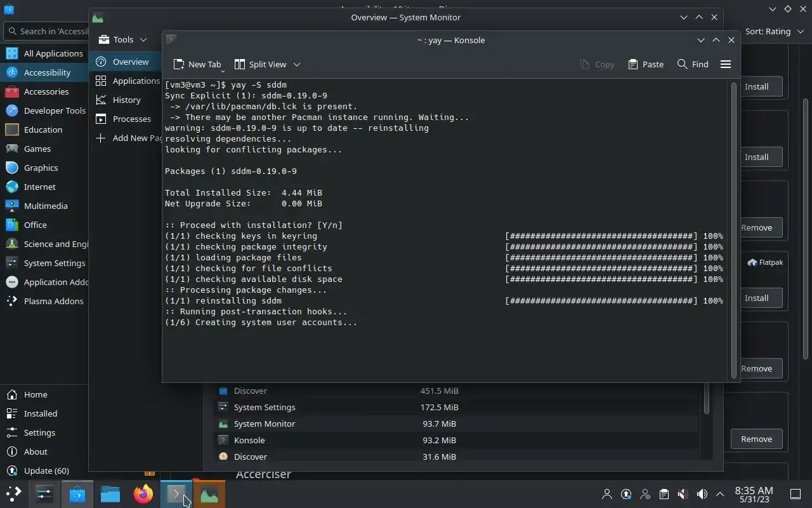This screenshot has height=508, width=812.
Task: Select the System Monitor 93.7 MiB row
Action: coord(457,424)
